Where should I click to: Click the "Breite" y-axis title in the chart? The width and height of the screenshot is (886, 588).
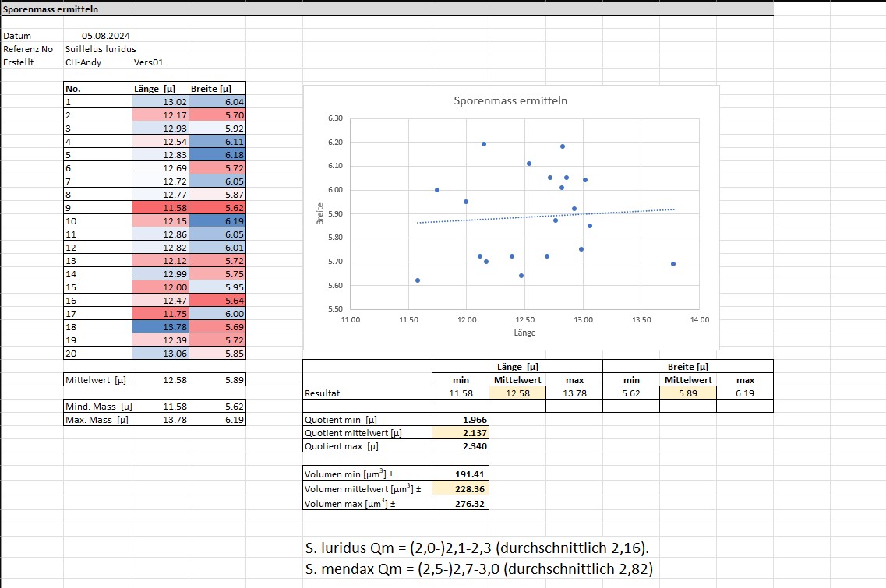[x=320, y=214]
